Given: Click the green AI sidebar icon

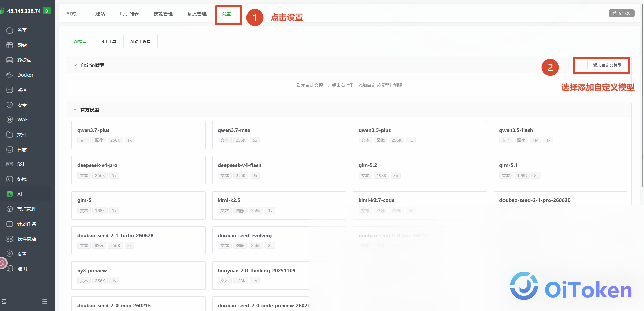Looking at the screenshot, I should coord(9,194).
